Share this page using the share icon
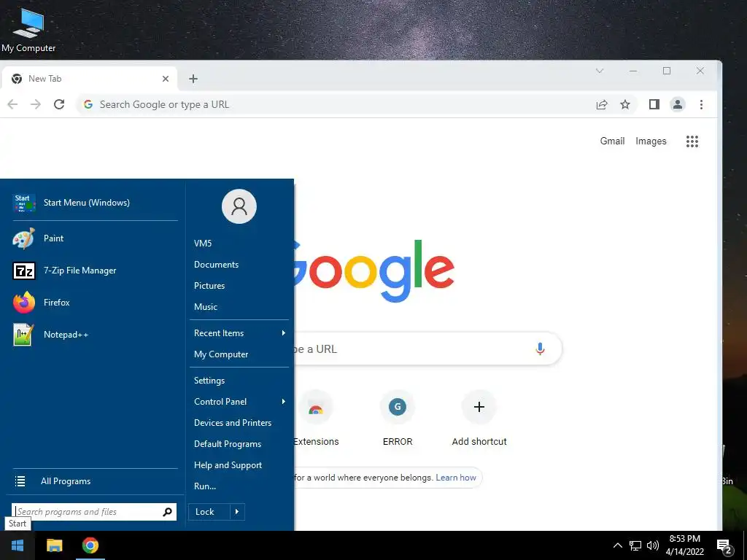 (602, 104)
